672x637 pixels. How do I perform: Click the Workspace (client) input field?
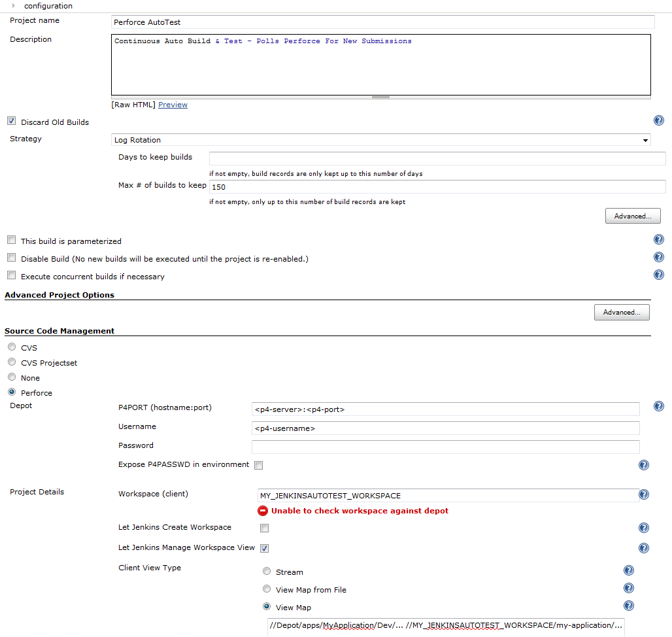tap(448, 495)
